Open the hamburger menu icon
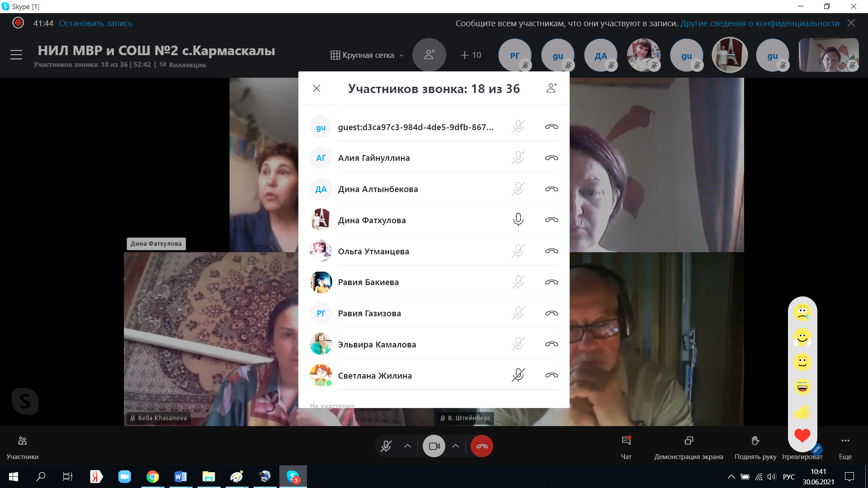The image size is (868, 488). click(16, 55)
